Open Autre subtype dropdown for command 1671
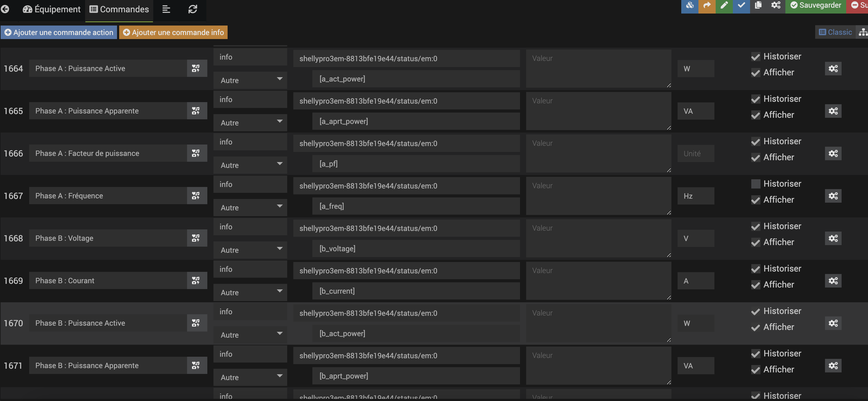Viewport: 868px width, 401px height. click(x=250, y=377)
